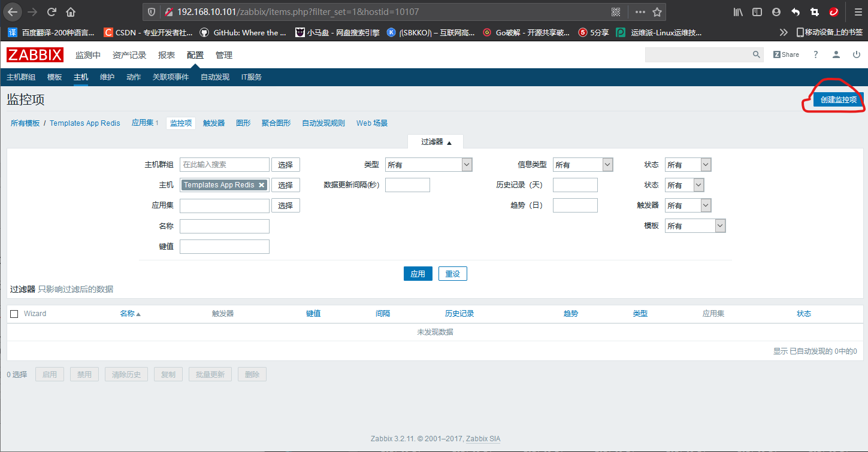Click the 创建监控项 button

838,100
